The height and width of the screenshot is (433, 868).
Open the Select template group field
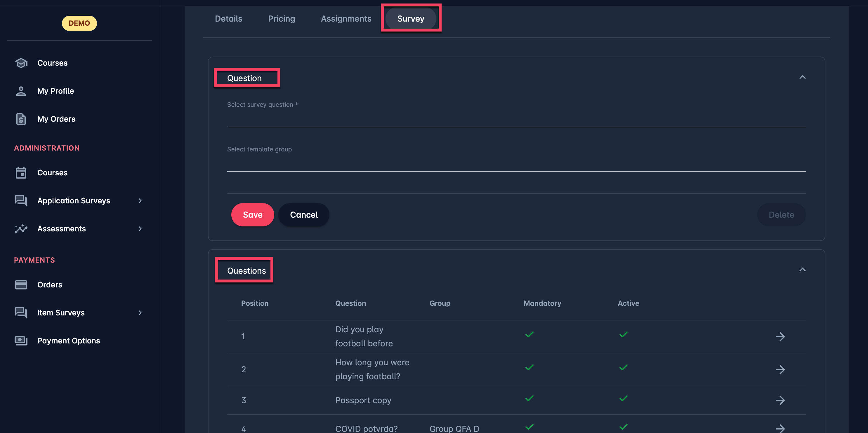coord(516,164)
